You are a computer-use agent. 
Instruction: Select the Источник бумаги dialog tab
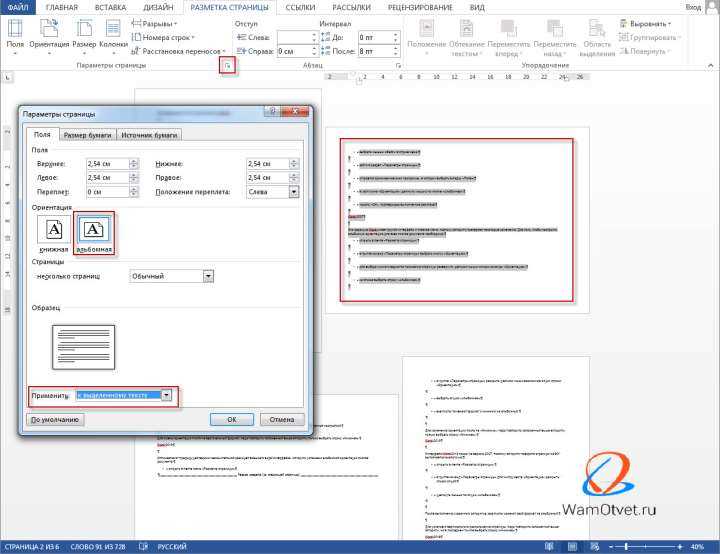[x=149, y=135]
